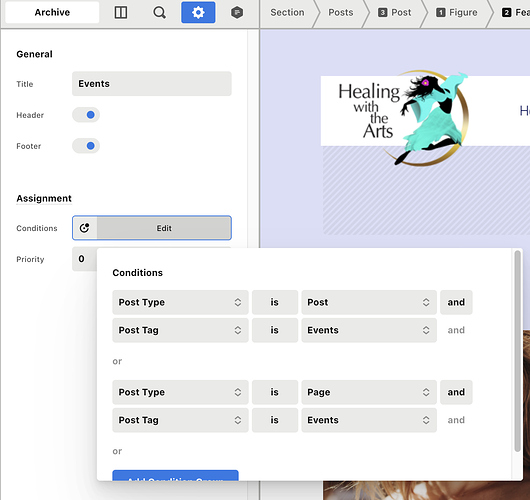Focus the Priority value field
Viewport: 530px width, 500px height.
point(84,259)
